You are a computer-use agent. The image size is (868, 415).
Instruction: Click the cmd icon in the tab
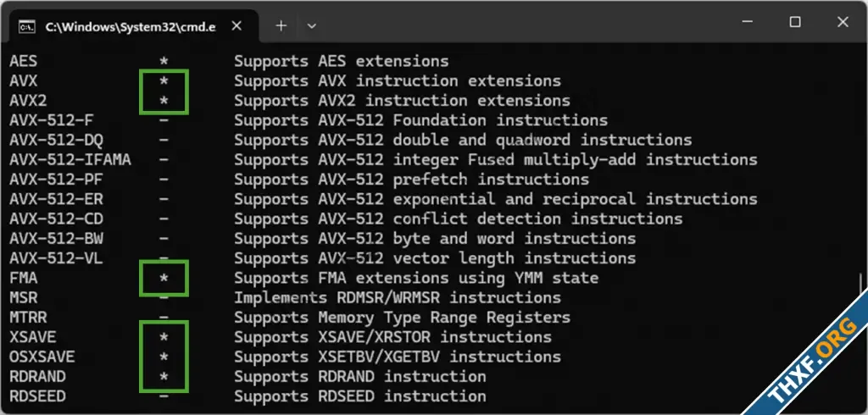(x=26, y=26)
